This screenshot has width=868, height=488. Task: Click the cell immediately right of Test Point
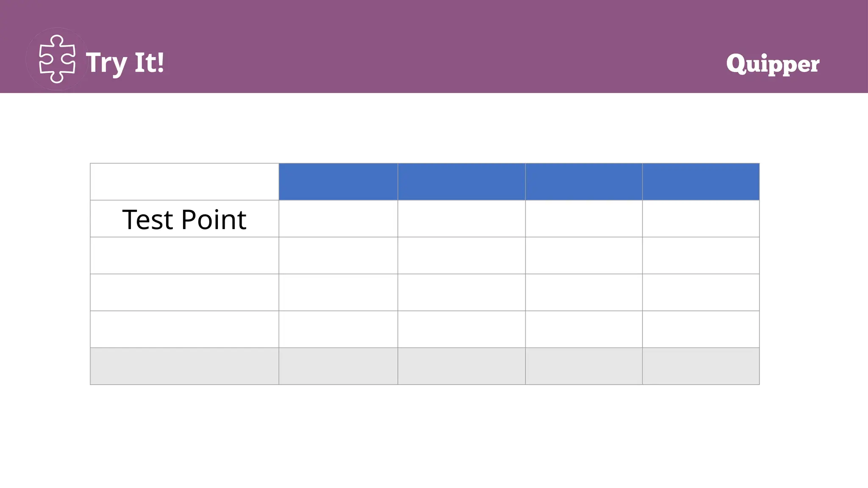pos(338,219)
